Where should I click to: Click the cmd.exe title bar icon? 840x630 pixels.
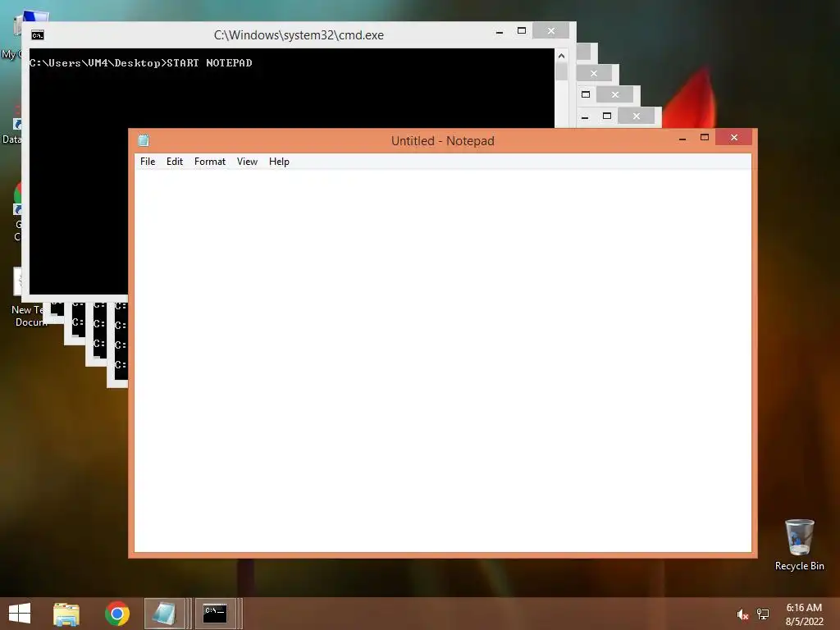38,35
